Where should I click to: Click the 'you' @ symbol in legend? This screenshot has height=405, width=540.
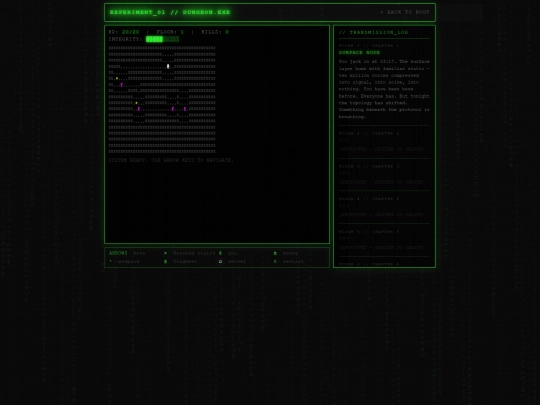click(x=220, y=253)
